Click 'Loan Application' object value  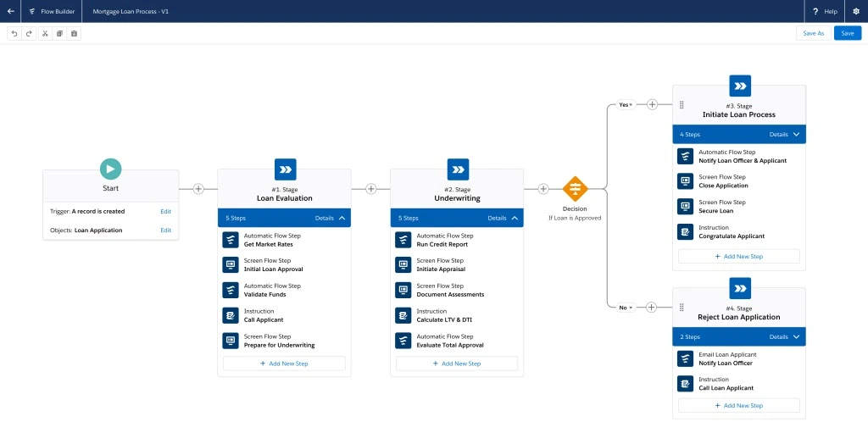coord(98,230)
